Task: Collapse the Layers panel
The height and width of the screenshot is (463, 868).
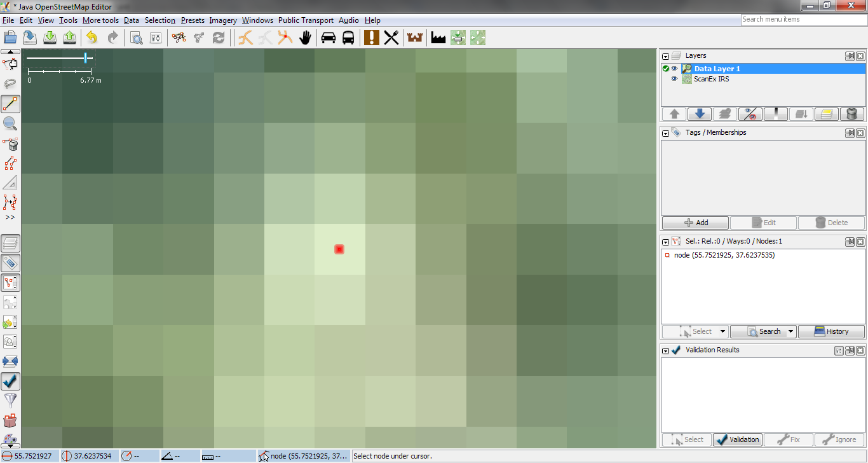Action: tap(666, 57)
